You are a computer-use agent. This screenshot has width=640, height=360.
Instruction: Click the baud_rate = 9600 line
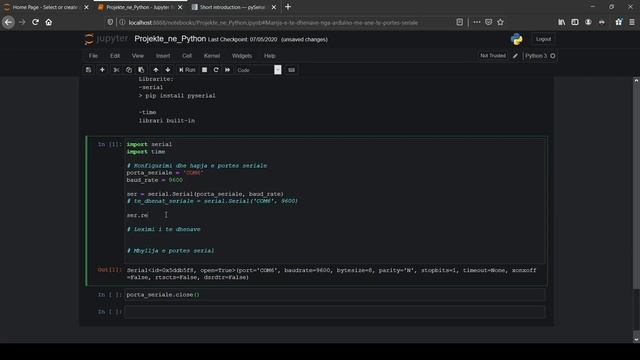(155, 180)
